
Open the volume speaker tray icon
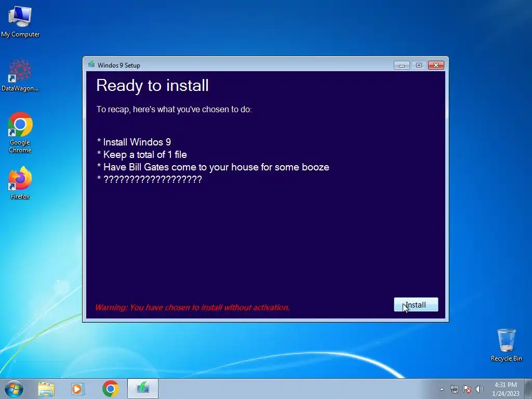[x=480, y=389]
